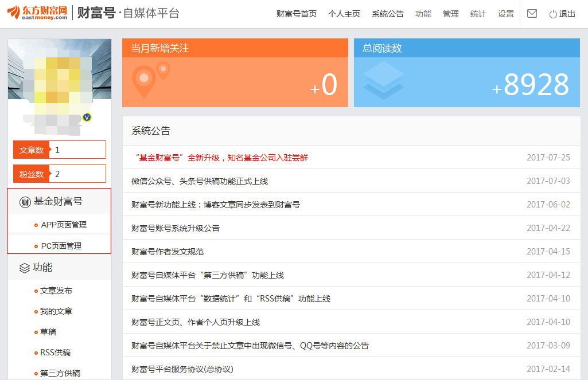The width and height of the screenshot is (588, 380).
Task: Click the 当月新增关注 card title
Action: (x=160, y=48)
